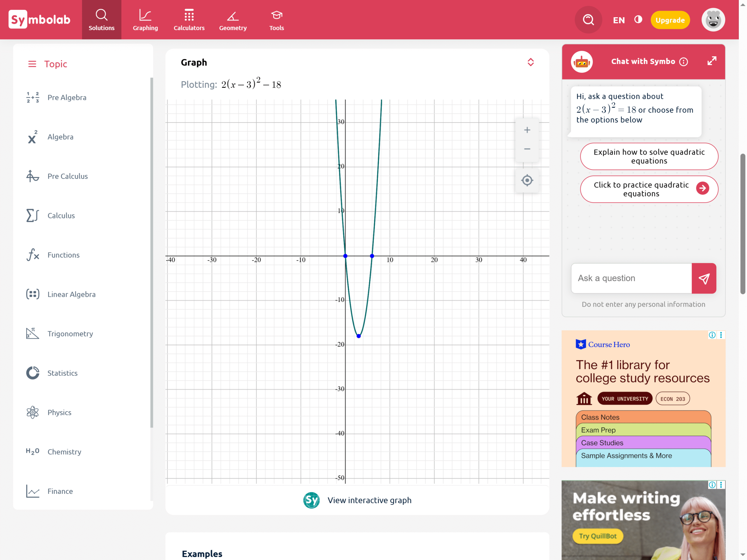
Task: Open the Linear Algebra topic label
Action: click(x=71, y=294)
